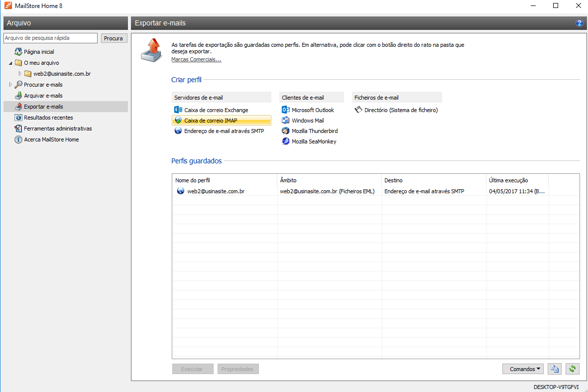Image resolution: width=588 pixels, height=392 pixels.
Task: Collapse the O meu arquivo tree node
Action: click(11, 63)
